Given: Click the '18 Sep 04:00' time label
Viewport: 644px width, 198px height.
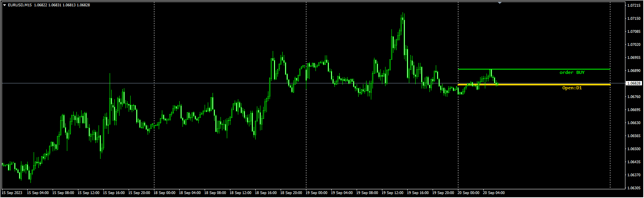Looking at the screenshot, I should click(x=190, y=193).
